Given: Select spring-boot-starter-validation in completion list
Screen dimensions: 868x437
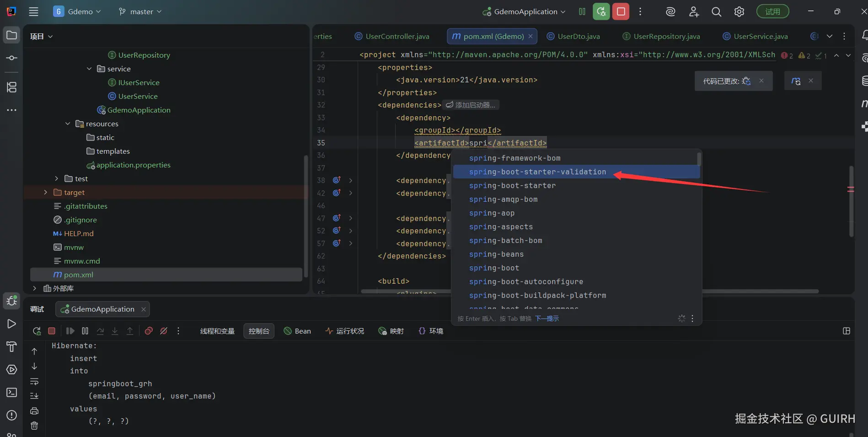Looking at the screenshot, I should [x=576, y=172].
